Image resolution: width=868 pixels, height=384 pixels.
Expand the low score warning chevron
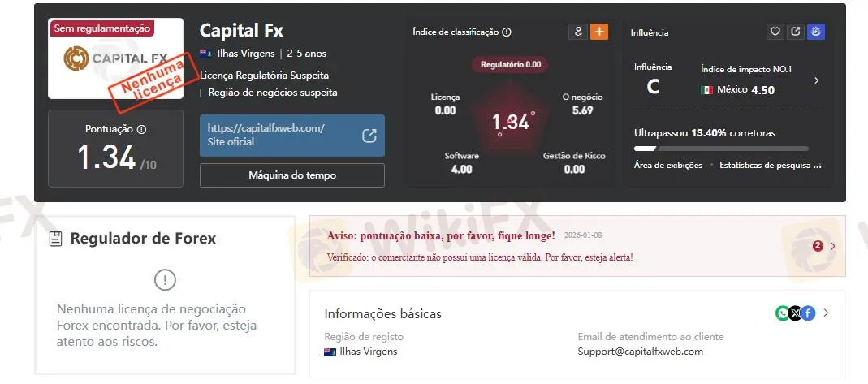click(832, 246)
